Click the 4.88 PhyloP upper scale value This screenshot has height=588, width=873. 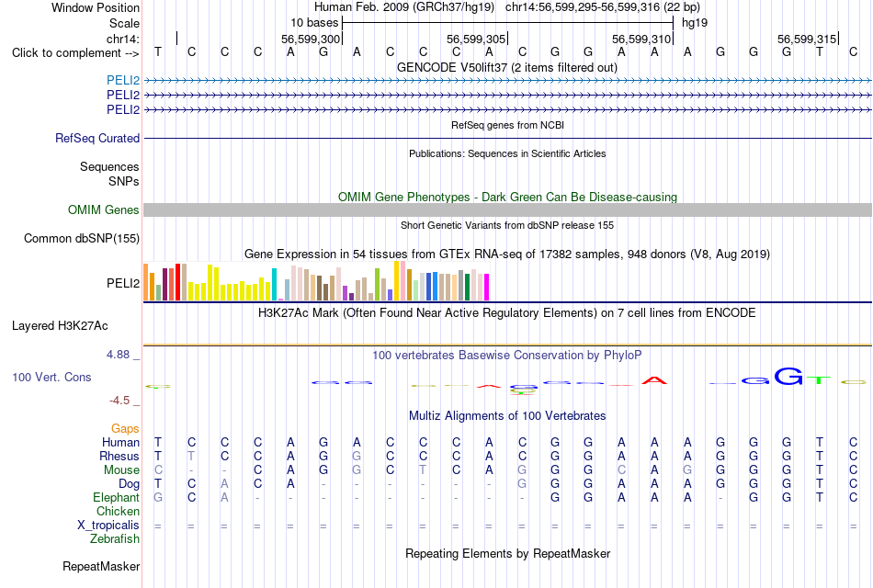119,355
